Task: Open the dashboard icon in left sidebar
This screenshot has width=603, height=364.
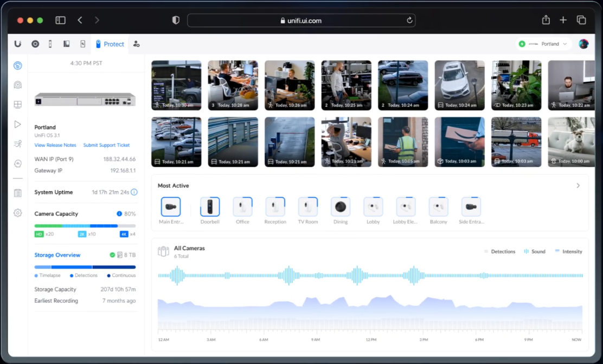Action: coord(18,66)
